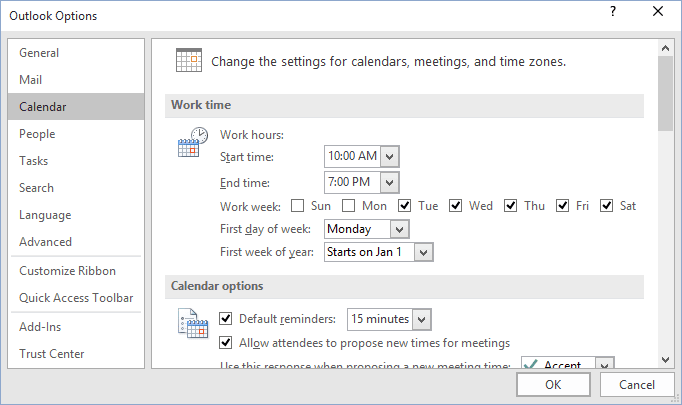Open the 15 minutes reminder dropdown
This screenshot has height=405, width=682.
pos(421,320)
